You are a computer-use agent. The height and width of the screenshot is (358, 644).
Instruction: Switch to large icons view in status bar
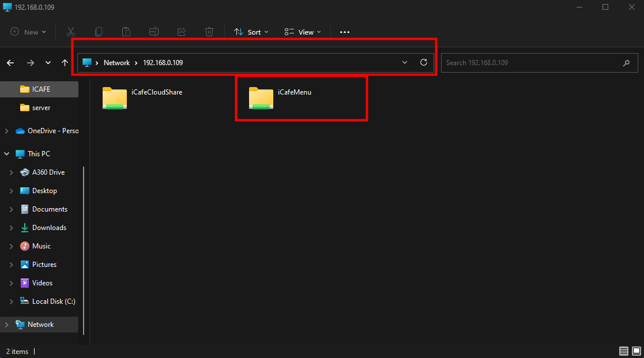click(635, 351)
